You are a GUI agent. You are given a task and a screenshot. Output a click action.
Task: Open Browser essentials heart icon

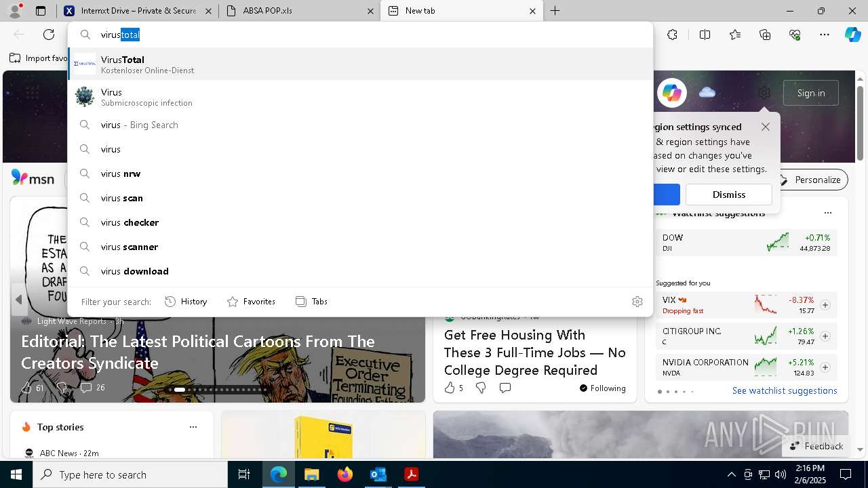pos(795,35)
